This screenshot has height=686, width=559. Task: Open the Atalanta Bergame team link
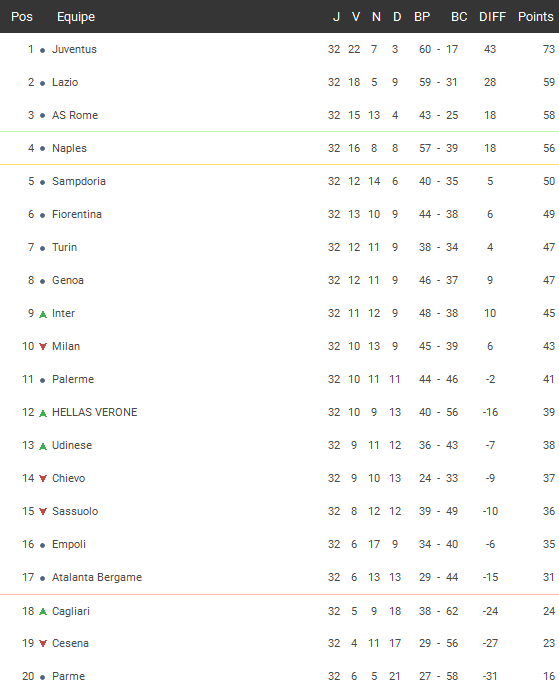tap(97, 578)
